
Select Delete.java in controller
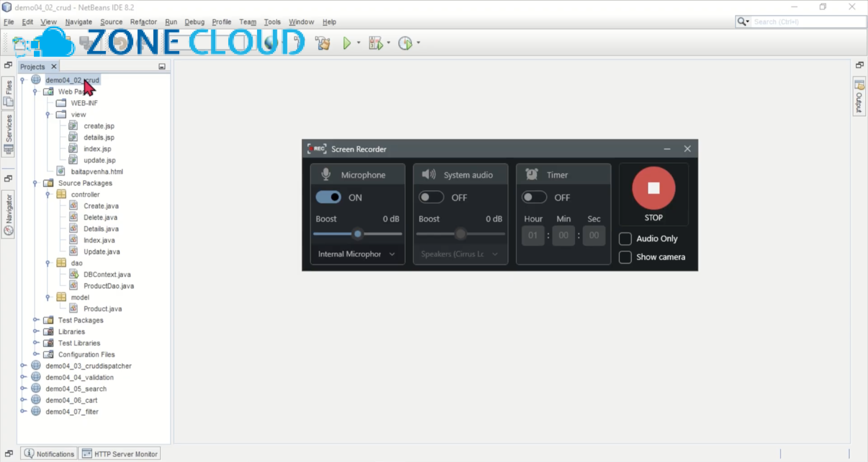point(100,217)
